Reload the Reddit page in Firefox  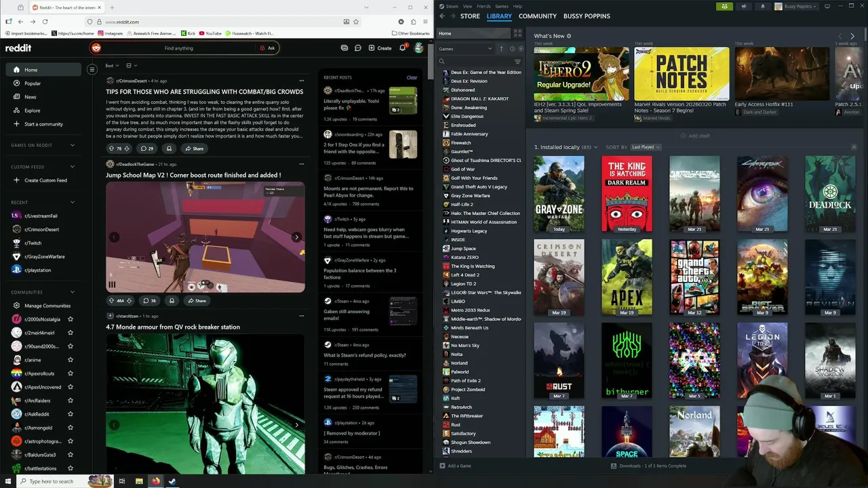[x=45, y=22]
